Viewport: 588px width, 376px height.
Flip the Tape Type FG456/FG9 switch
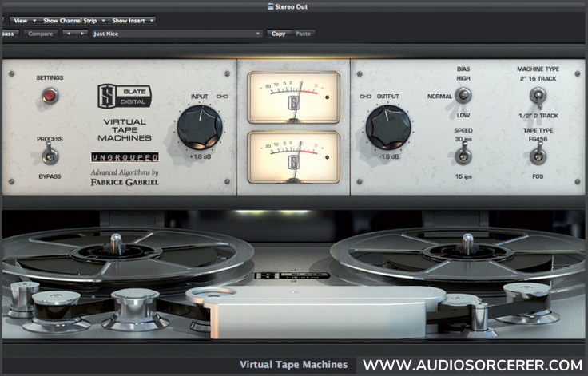[x=538, y=154]
